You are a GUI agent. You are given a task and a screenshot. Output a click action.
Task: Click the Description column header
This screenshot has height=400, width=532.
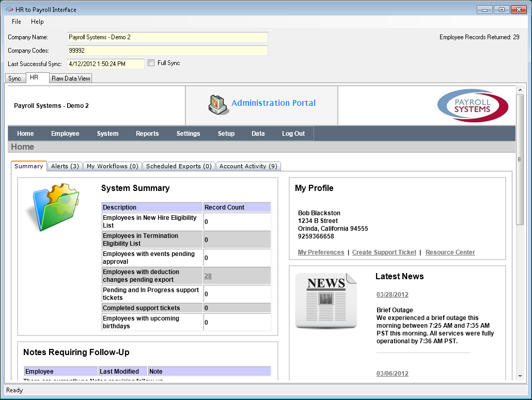(x=152, y=207)
